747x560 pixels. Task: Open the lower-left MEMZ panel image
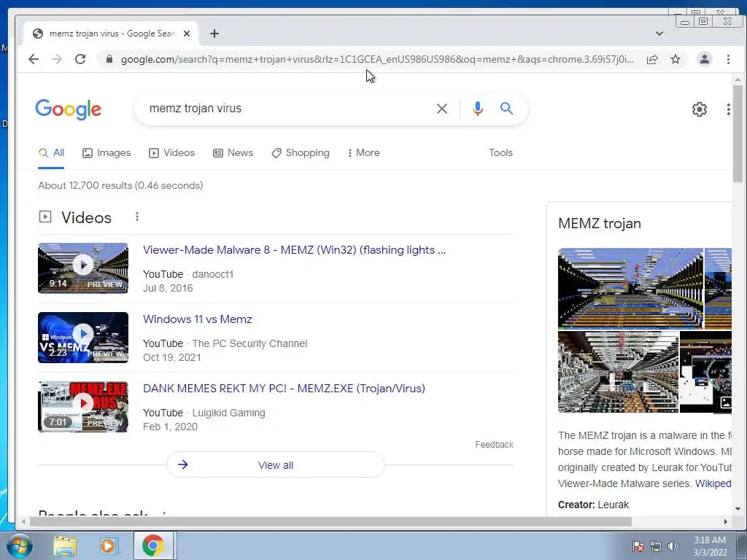(618, 372)
